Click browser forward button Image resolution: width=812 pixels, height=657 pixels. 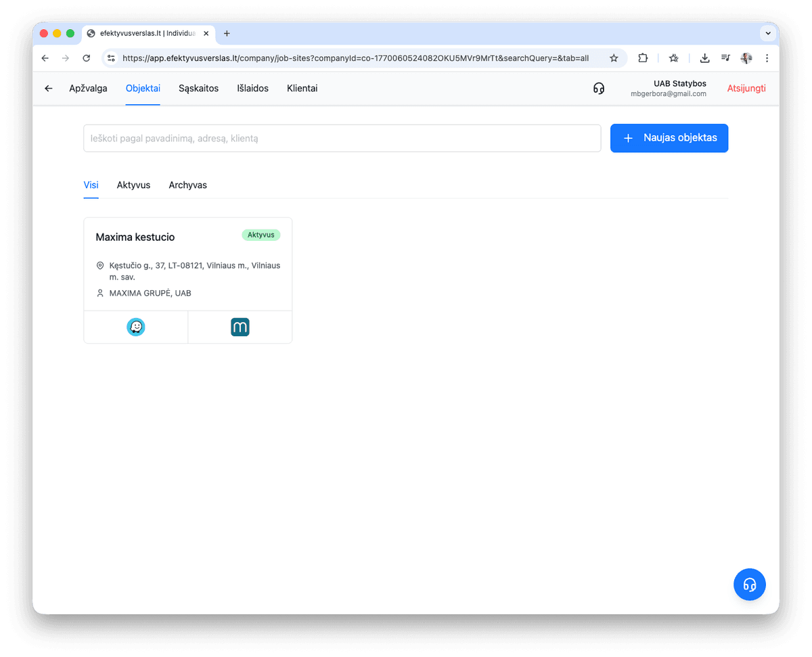click(x=66, y=58)
